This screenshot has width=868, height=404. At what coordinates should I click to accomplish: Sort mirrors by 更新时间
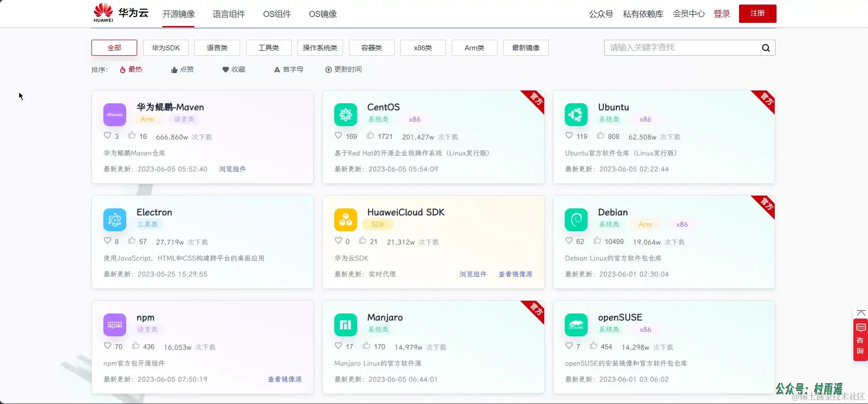(343, 69)
